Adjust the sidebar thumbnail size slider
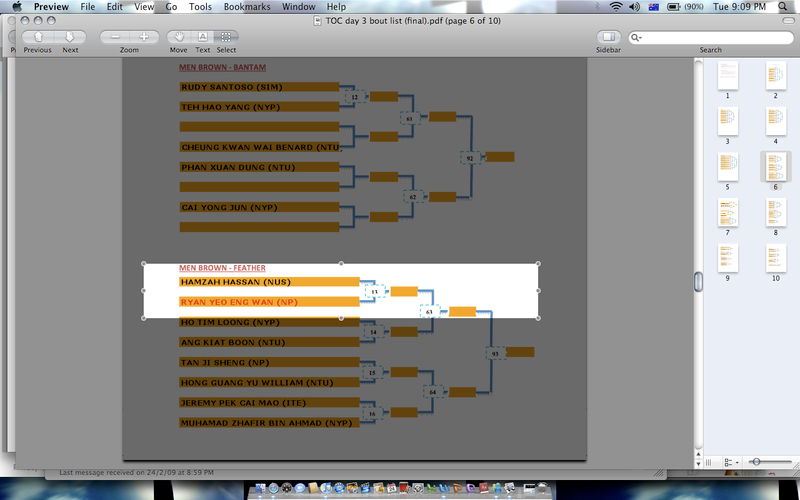This screenshot has height=500, width=800. 757,461
